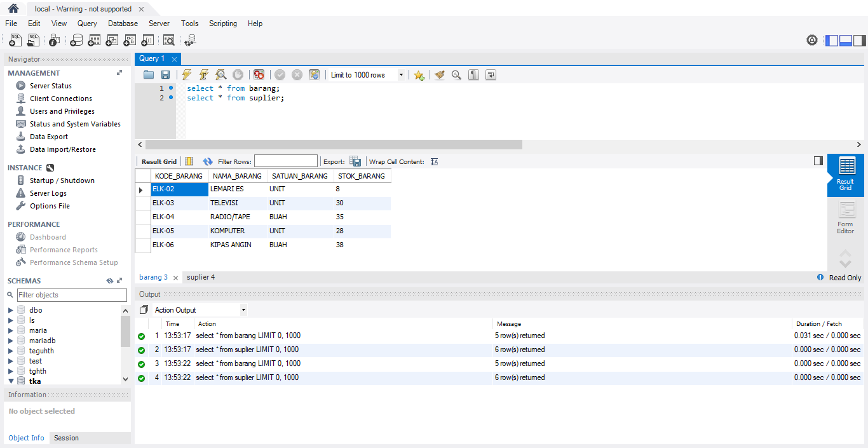The width and height of the screenshot is (868, 448).
Task: Toggle the Wrap Cell Content option
Action: pyautogui.click(x=434, y=161)
